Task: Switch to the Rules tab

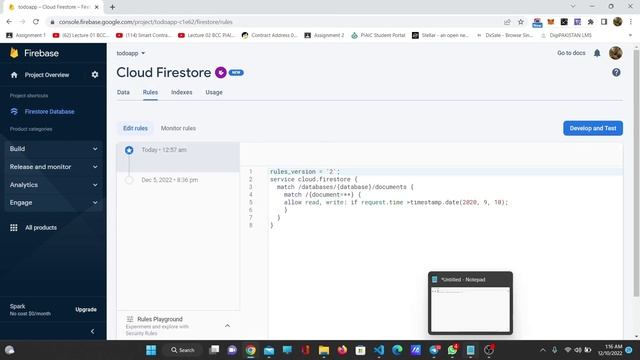Action: pyautogui.click(x=150, y=92)
